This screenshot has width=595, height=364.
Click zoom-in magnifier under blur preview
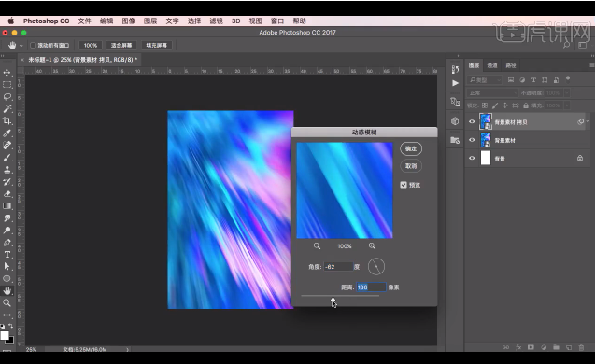pyautogui.click(x=372, y=246)
